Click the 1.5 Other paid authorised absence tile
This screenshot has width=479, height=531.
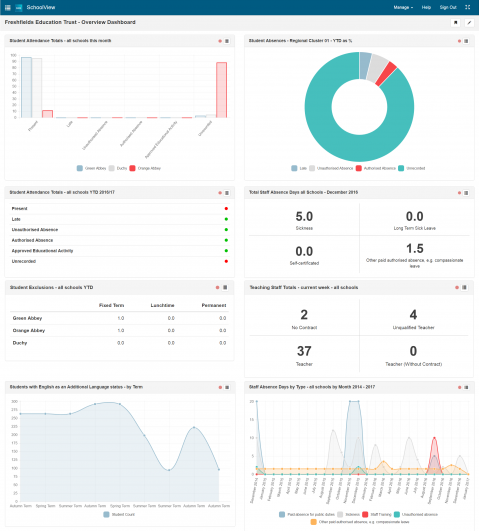click(x=415, y=255)
